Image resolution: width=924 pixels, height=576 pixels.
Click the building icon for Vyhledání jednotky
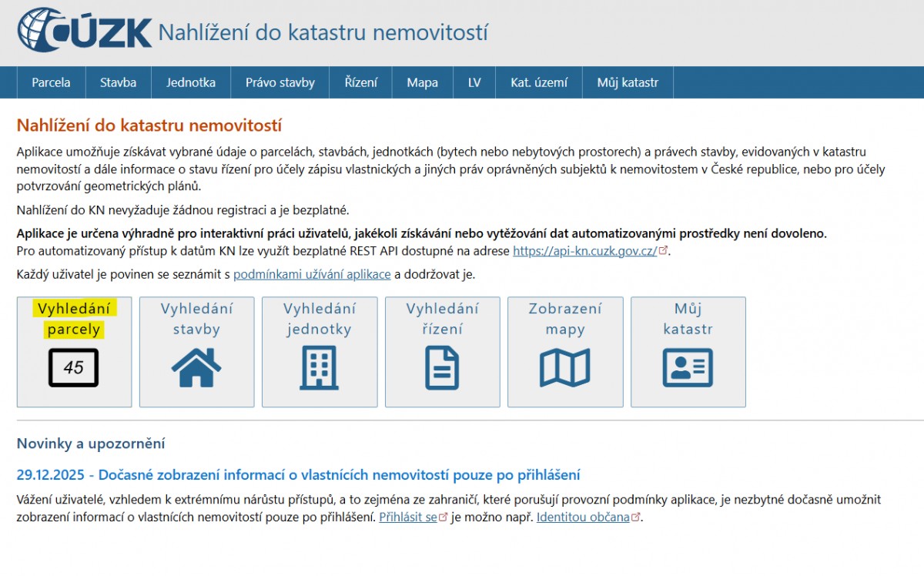point(319,367)
